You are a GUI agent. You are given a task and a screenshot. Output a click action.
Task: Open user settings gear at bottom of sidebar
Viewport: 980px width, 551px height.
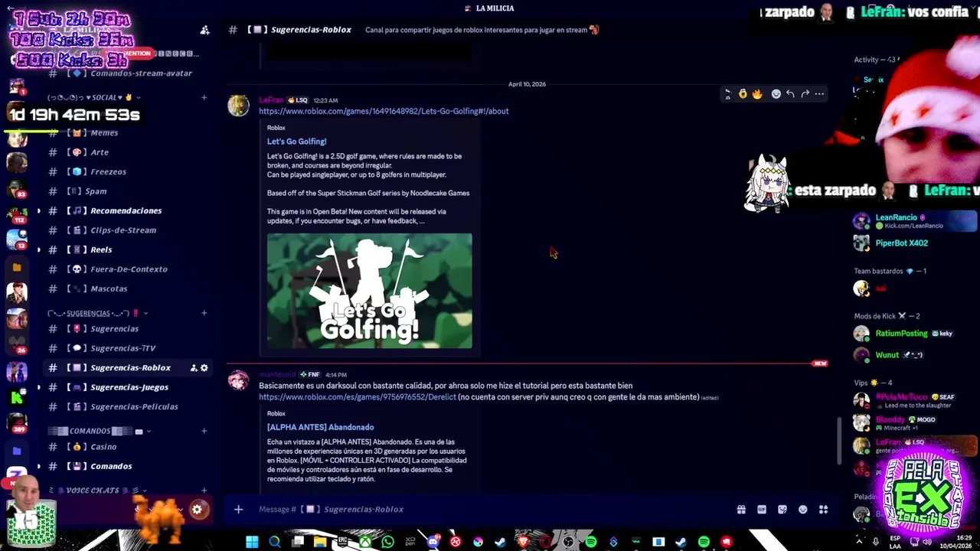197,509
